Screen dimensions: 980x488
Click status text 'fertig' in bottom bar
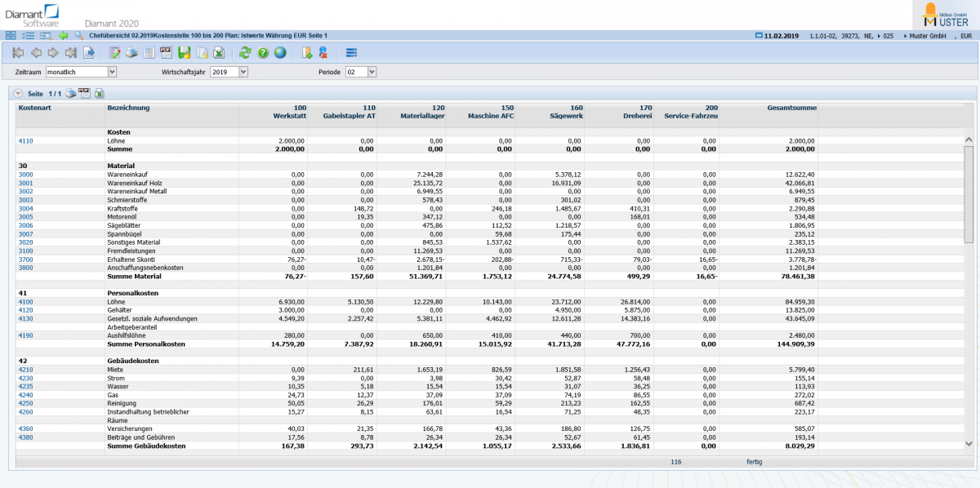pyautogui.click(x=754, y=462)
